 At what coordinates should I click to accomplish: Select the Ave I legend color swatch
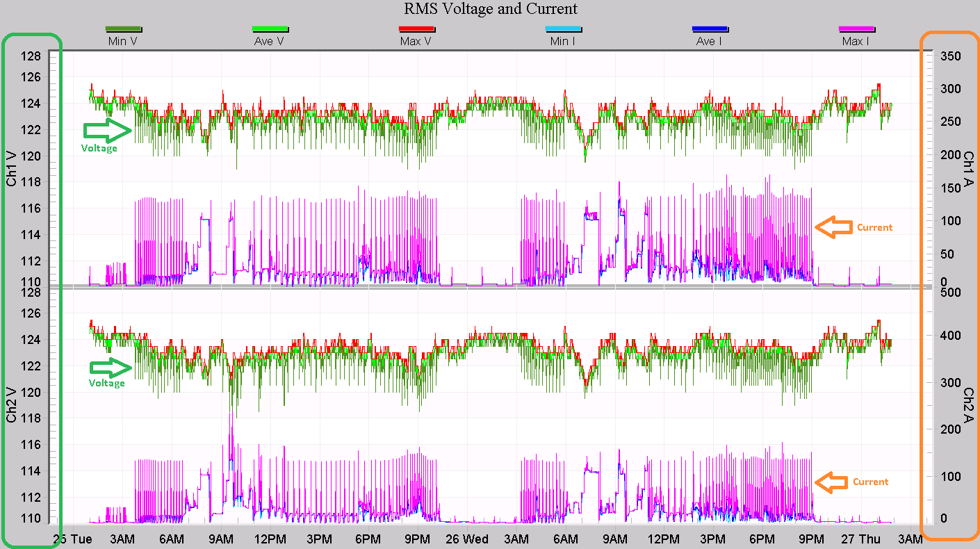[x=710, y=29]
